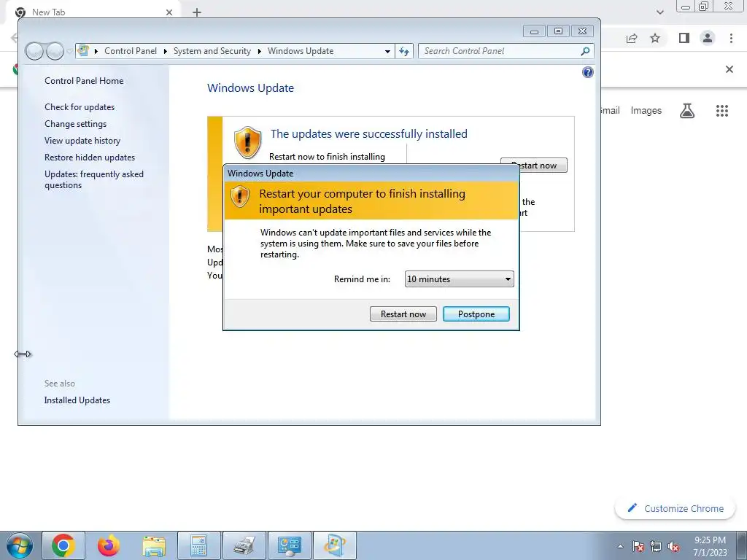
Task: Click the Control Panel back button
Action: point(35,51)
